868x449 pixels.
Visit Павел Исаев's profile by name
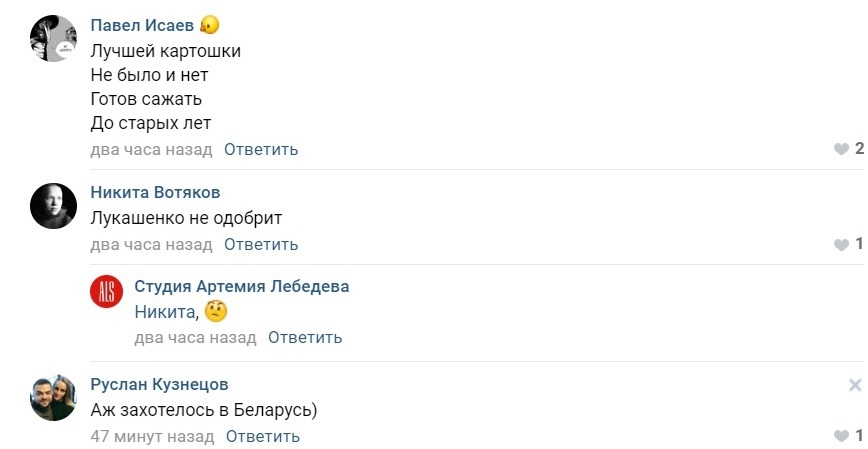tap(142, 25)
